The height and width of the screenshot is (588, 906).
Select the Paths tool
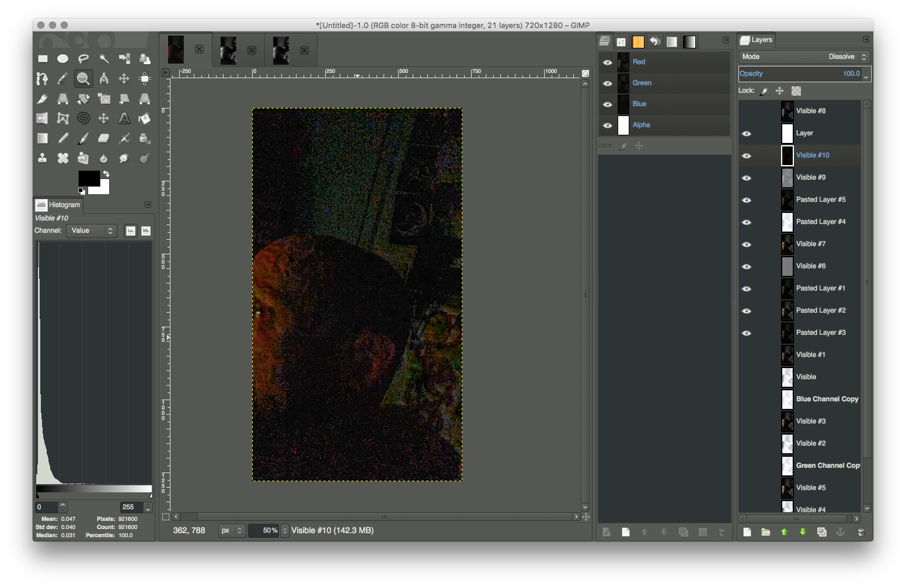pos(43,78)
